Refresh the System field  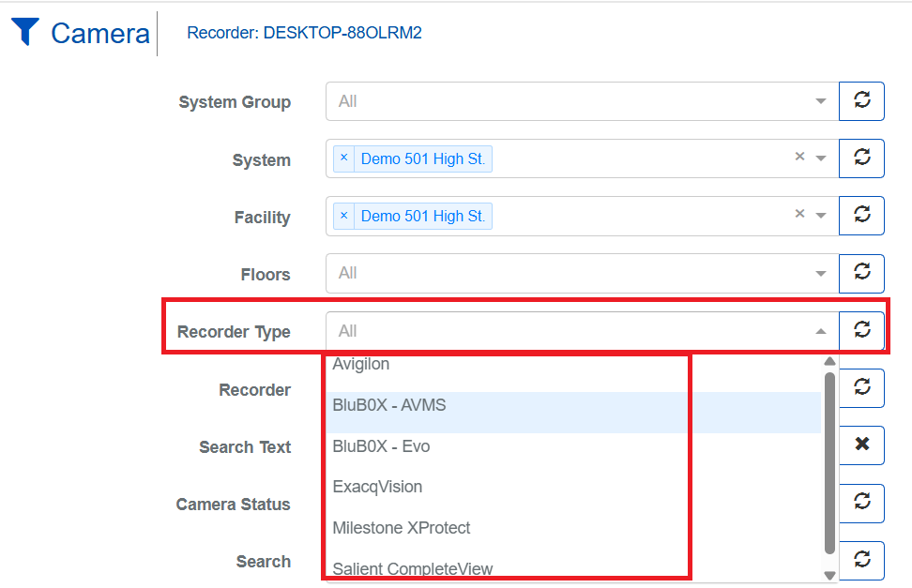861,158
